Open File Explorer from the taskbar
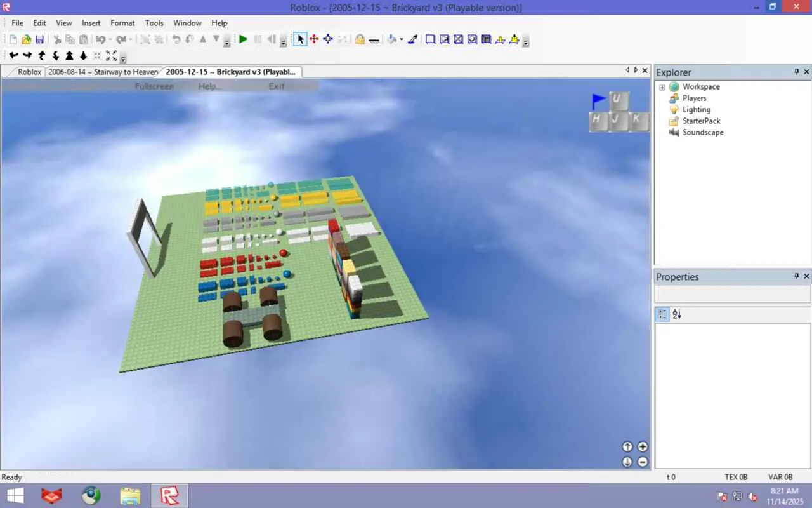The width and height of the screenshot is (812, 508). 130,495
